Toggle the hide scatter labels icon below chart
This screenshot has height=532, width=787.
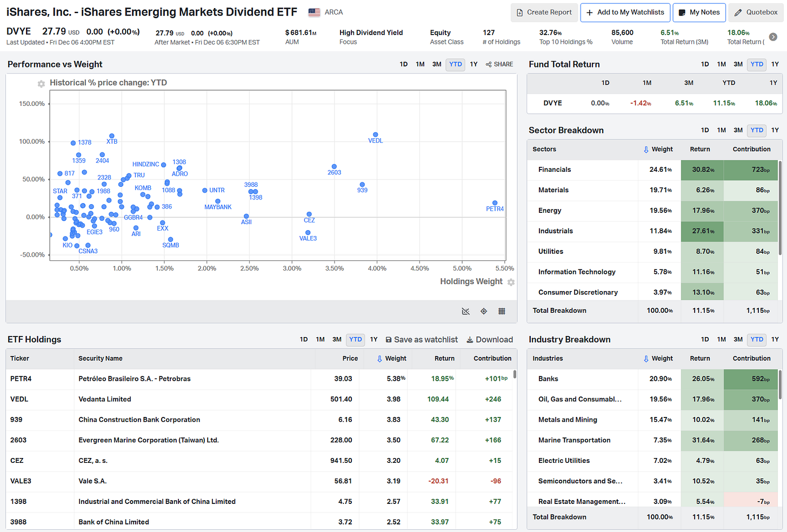point(466,311)
